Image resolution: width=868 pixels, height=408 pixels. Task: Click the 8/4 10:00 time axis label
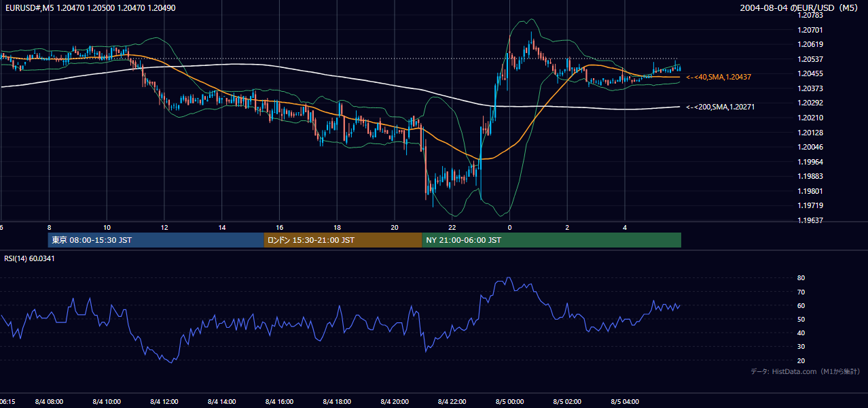(x=107, y=401)
